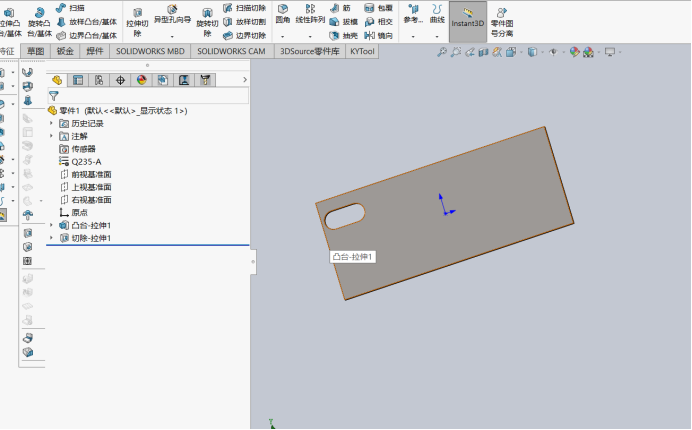Viewport: 692px width, 430px height.
Task: Open the 参考 reference geometry tool
Action: pos(413,14)
